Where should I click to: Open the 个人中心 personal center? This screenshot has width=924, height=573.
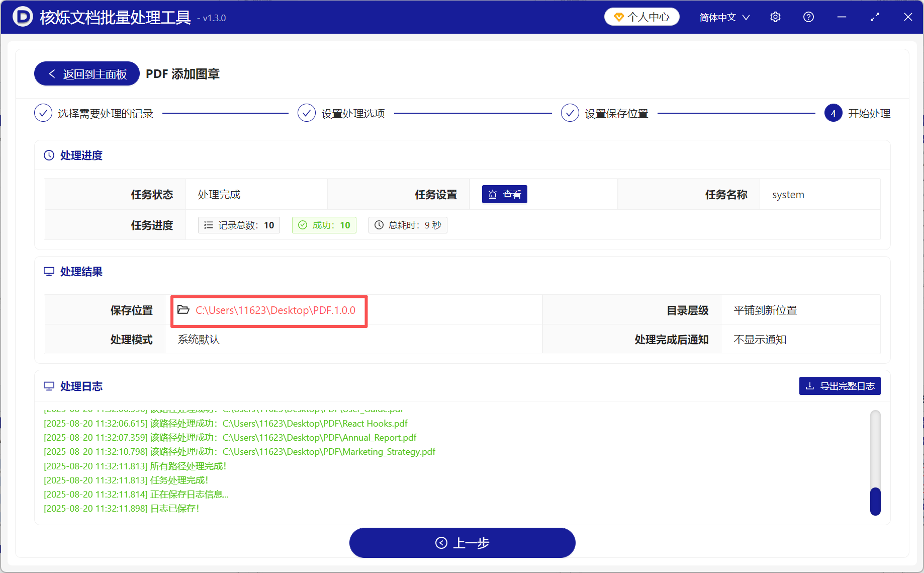(641, 17)
